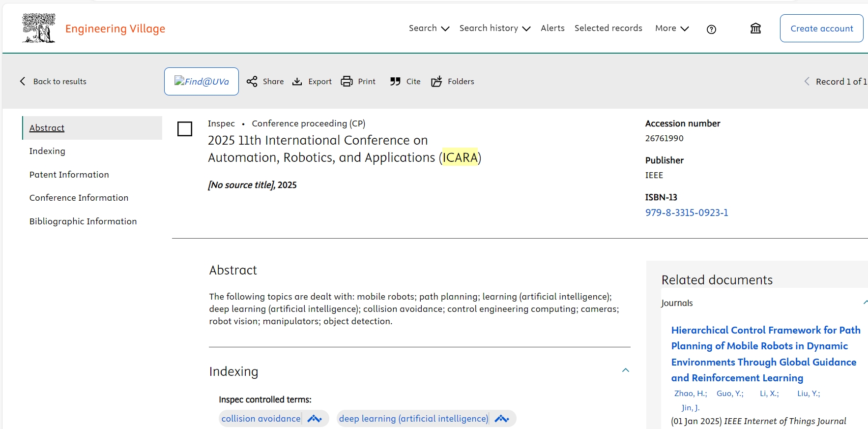Click author Guo, Y. link
Viewport: 868px width, 429px height.
pyautogui.click(x=730, y=394)
